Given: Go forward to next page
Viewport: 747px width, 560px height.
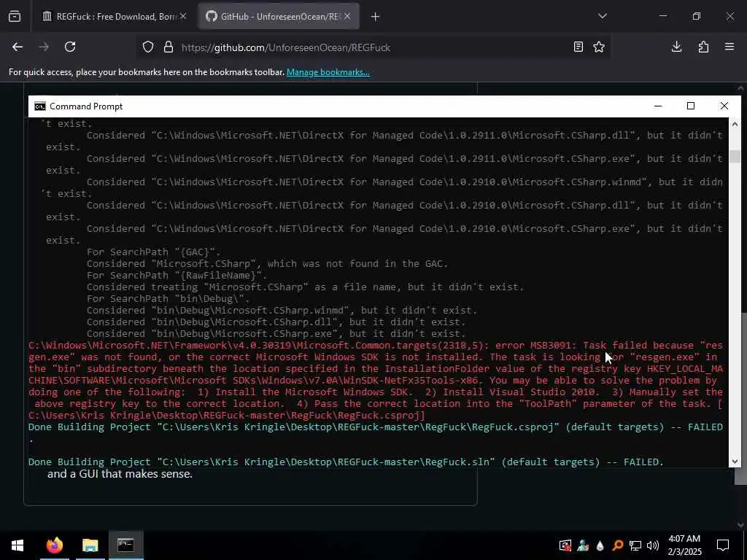Looking at the screenshot, I should [x=44, y=47].
